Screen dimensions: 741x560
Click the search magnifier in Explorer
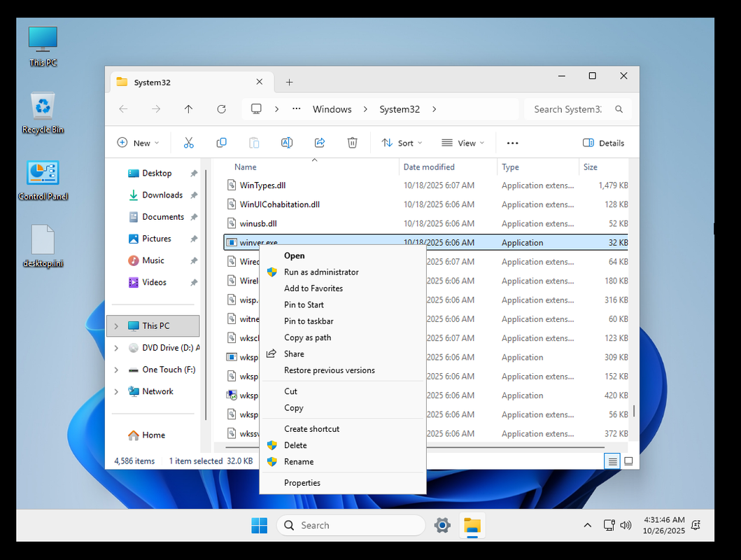[619, 109]
